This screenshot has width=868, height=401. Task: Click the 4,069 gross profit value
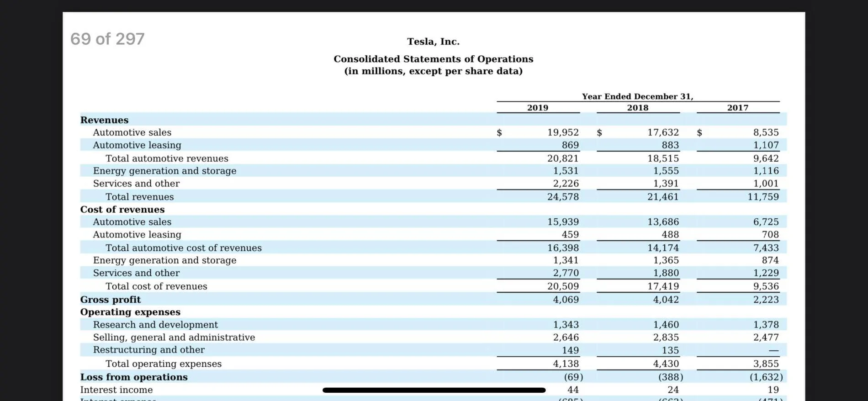click(566, 300)
